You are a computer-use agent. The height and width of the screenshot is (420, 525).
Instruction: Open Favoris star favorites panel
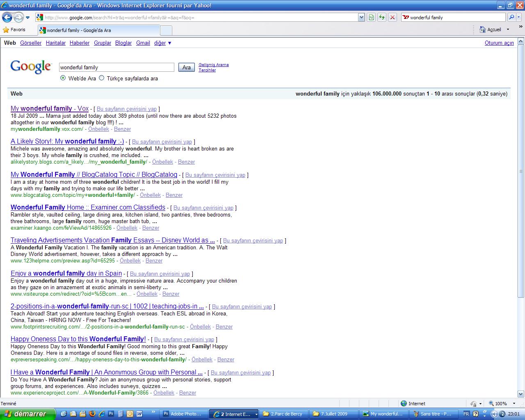(x=14, y=30)
